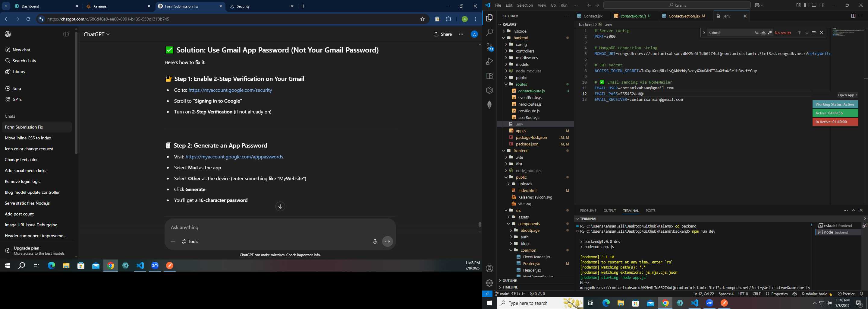Open notifications bell in status bar
The width and height of the screenshot is (868, 309).
[861, 294]
